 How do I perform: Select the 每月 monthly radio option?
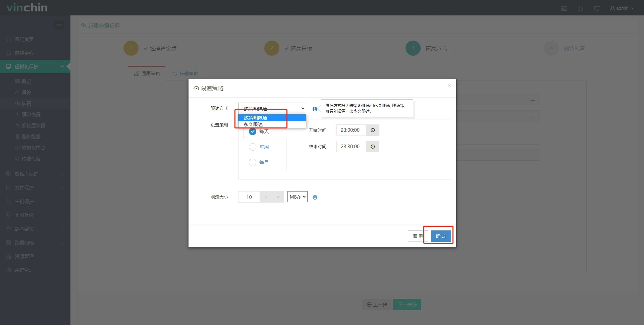click(x=253, y=162)
